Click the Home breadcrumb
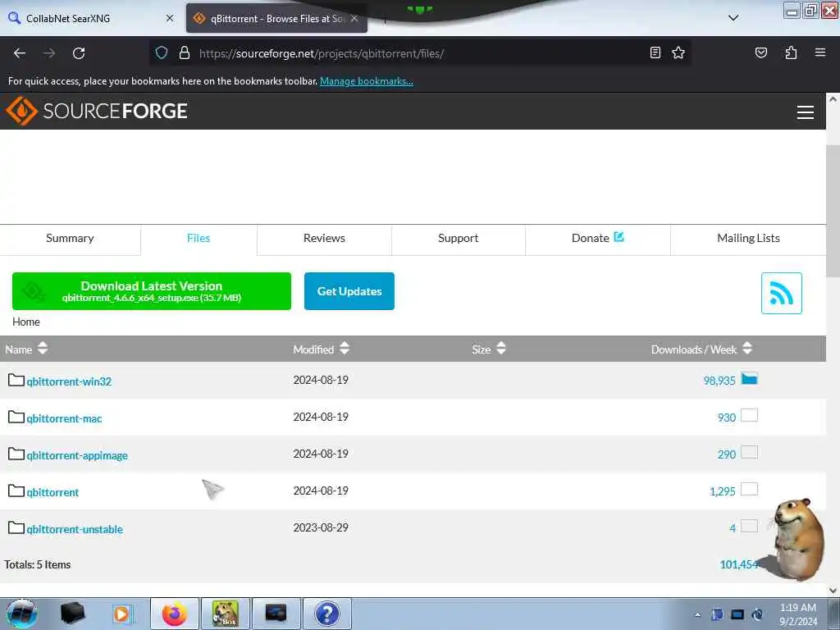This screenshot has height=630, width=840. tap(26, 322)
